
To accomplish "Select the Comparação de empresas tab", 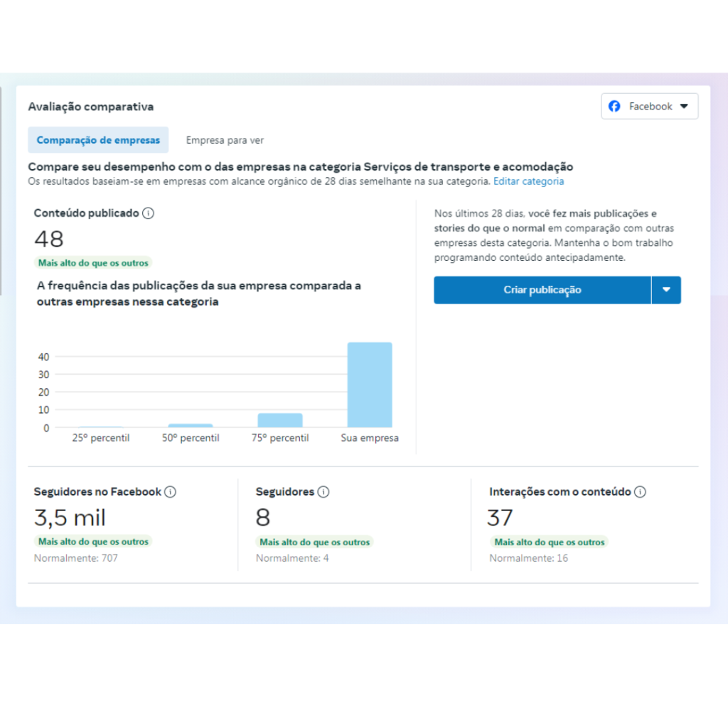I will (x=98, y=140).
